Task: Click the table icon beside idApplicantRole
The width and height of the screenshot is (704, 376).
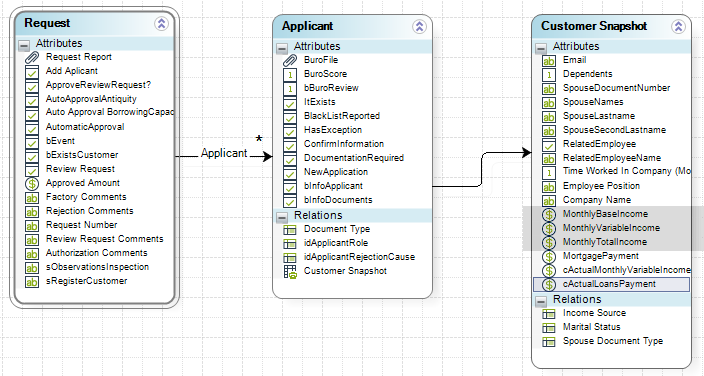Action: (290, 243)
